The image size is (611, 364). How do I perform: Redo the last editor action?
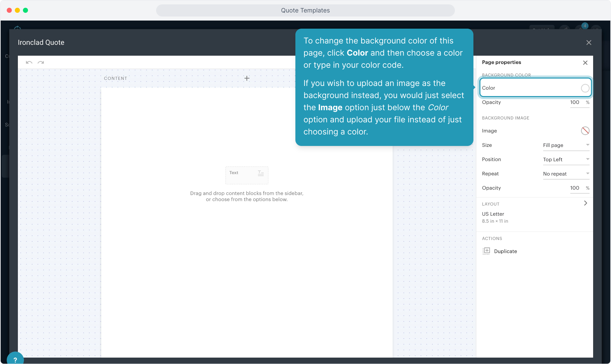pyautogui.click(x=41, y=62)
